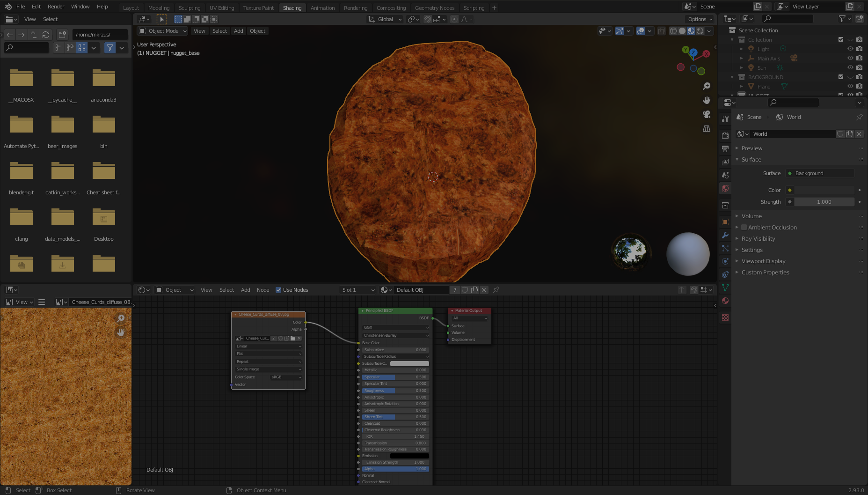Pin the node editor material

[x=496, y=290]
